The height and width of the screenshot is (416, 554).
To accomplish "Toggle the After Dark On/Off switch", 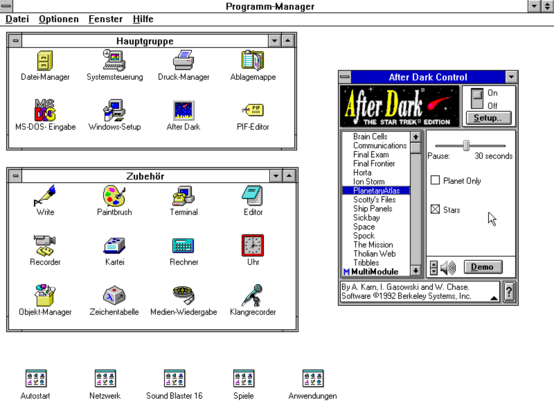I will (477, 99).
